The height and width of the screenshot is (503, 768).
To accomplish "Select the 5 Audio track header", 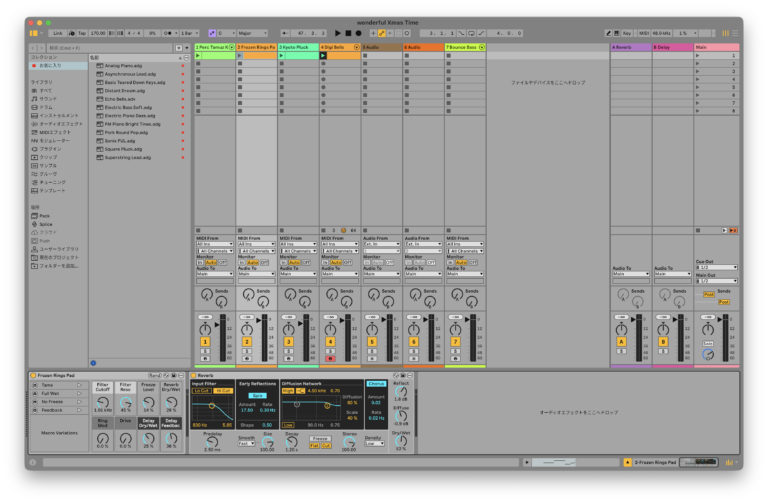I will coord(382,48).
